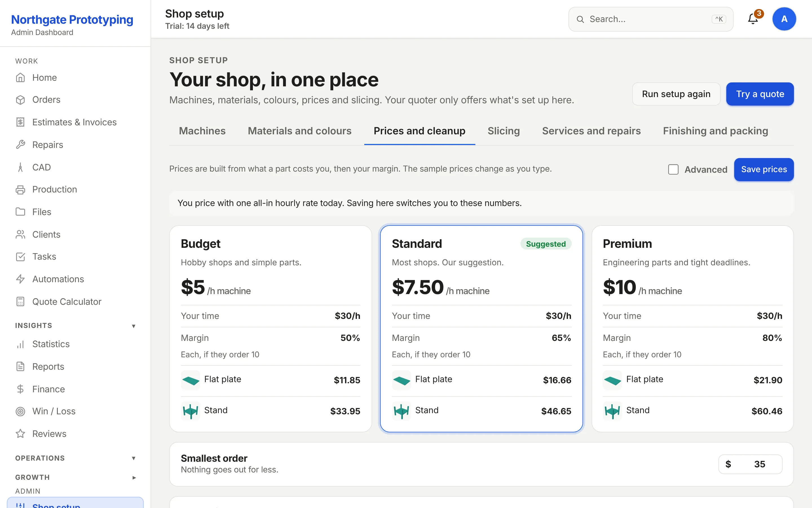The height and width of the screenshot is (508, 812).
Task: Collapse the INSIGHTS section arrow
Action: coord(134,326)
